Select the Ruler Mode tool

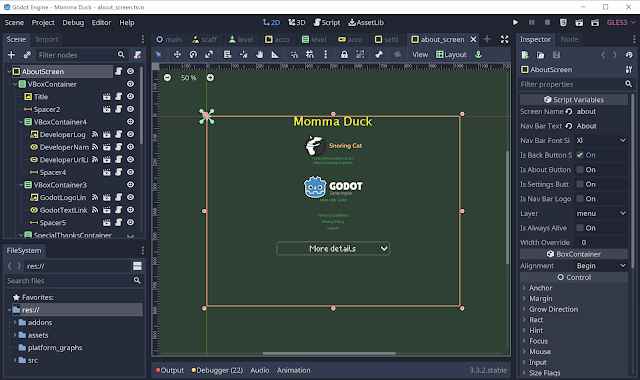click(x=275, y=54)
